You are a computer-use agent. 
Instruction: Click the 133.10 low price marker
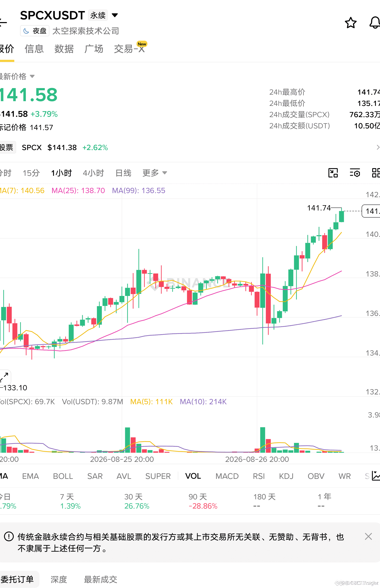point(15,388)
